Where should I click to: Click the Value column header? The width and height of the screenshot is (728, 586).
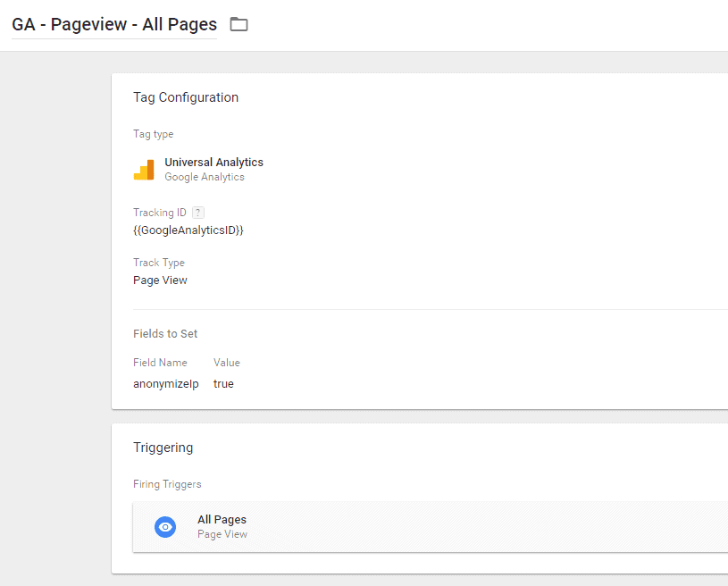[227, 363]
